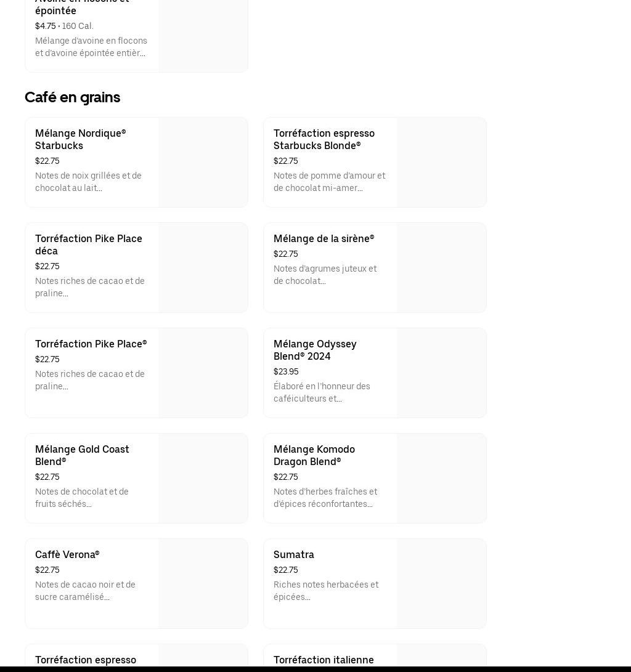Click the "Notes de cacao noir" description
The height and width of the screenshot is (672, 631).
point(85,591)
